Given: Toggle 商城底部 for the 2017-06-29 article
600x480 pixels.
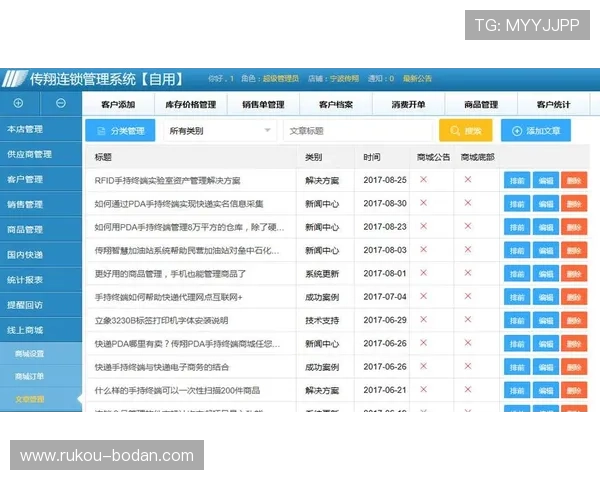Looking at the screenshot, I should point(468,320).
